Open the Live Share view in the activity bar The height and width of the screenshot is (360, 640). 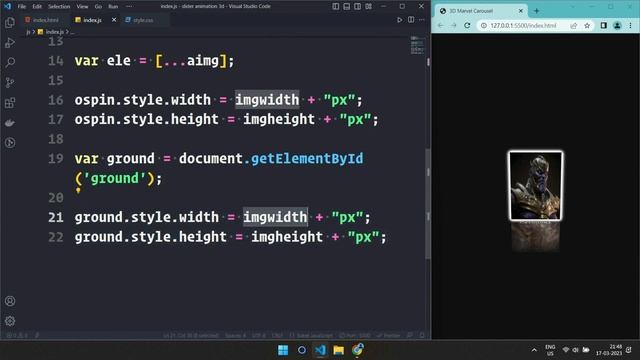click(x=10, y=142)
